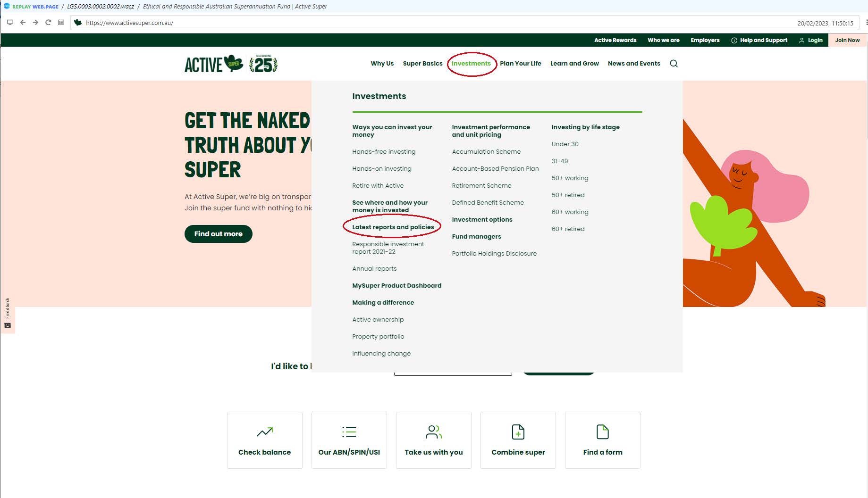Open Property portfolio
The width and height of the screenshot is (868, 498).
point(378,337)
